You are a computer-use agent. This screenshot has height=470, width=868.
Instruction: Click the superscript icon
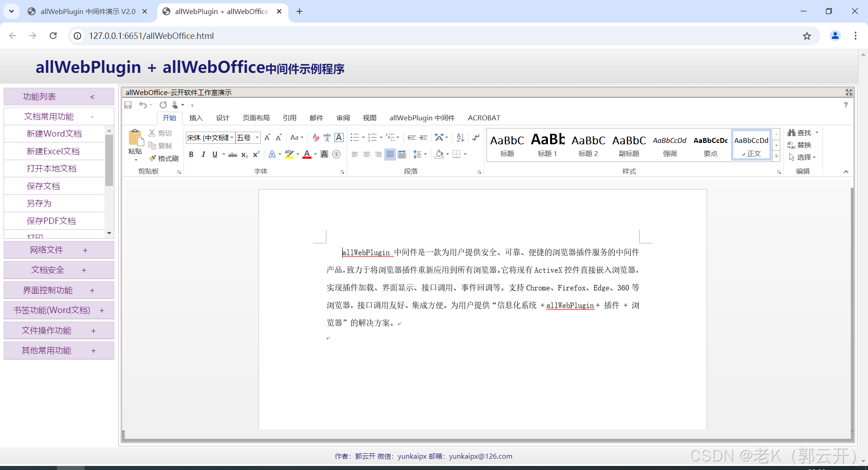tap(256, 154)
